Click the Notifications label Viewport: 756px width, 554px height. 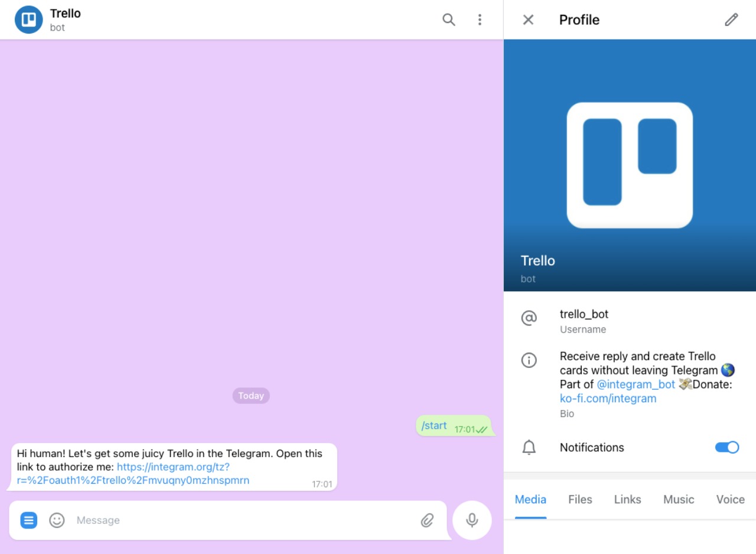pyautogui.click(x=592, y=448)
